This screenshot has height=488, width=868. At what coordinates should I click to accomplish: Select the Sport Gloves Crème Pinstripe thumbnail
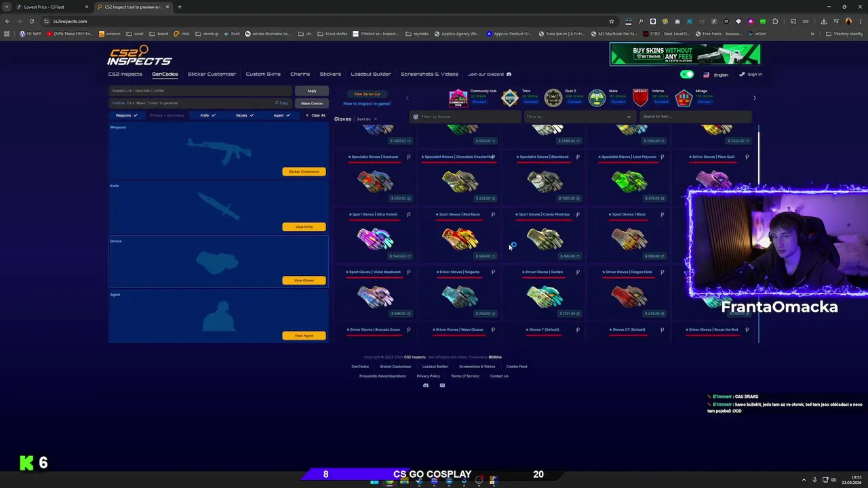tap(544, 238)
